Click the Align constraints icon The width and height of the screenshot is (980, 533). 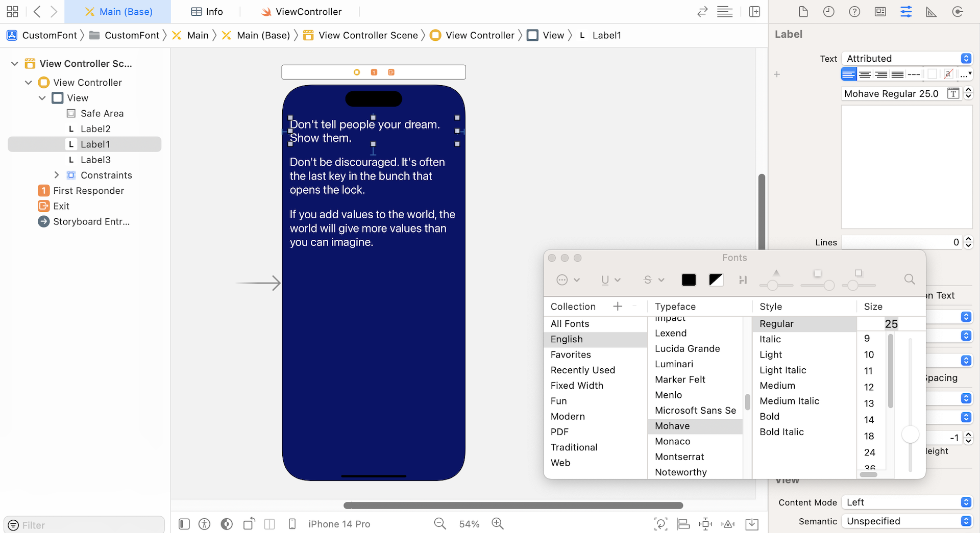tap(683, 524)
